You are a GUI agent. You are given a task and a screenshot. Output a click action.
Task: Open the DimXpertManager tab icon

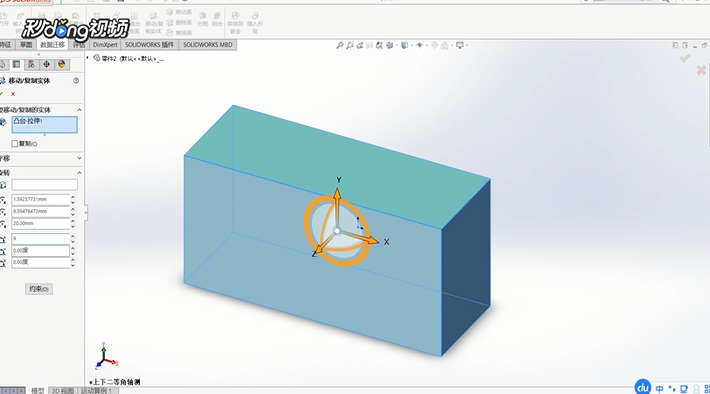(46, 64)
